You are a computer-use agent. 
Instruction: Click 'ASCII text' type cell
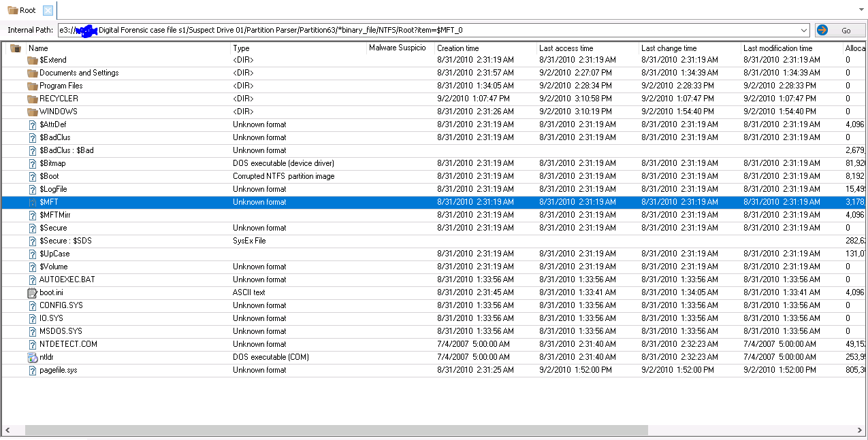(x=249, y=292)
